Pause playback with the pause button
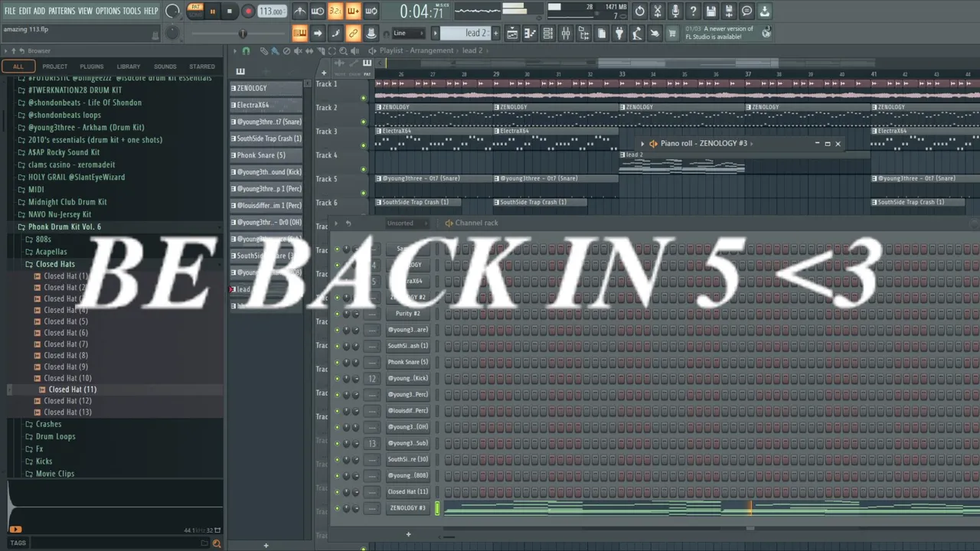Image resolution: width=980 pixels, height=551 pixels. [x=212, y=11]
